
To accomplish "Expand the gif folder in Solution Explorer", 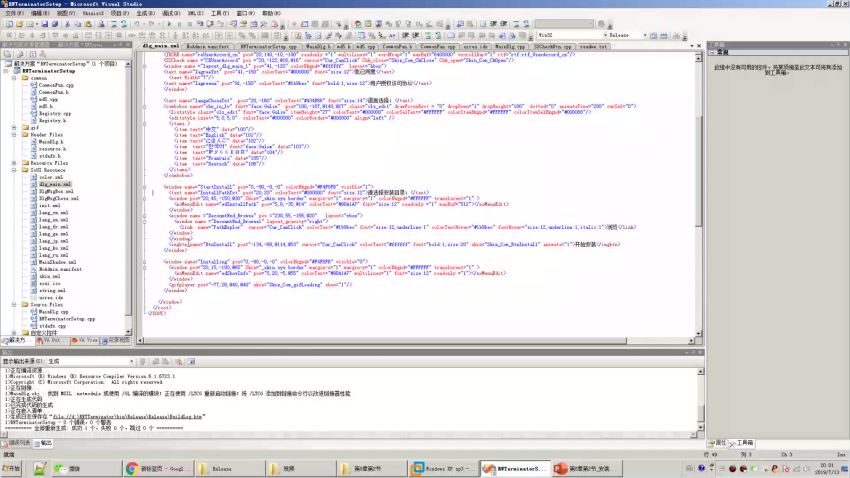I will 15,128.
